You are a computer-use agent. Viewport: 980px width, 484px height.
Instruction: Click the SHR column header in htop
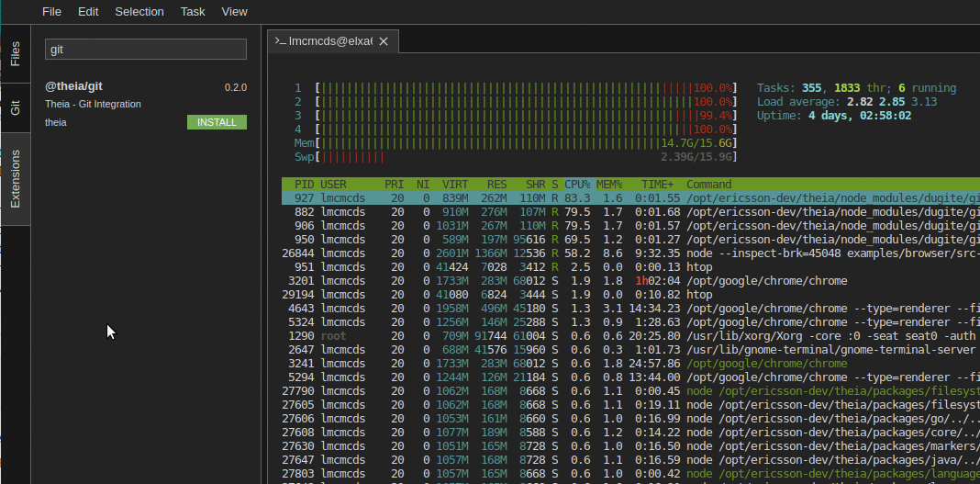click(536, 185)
